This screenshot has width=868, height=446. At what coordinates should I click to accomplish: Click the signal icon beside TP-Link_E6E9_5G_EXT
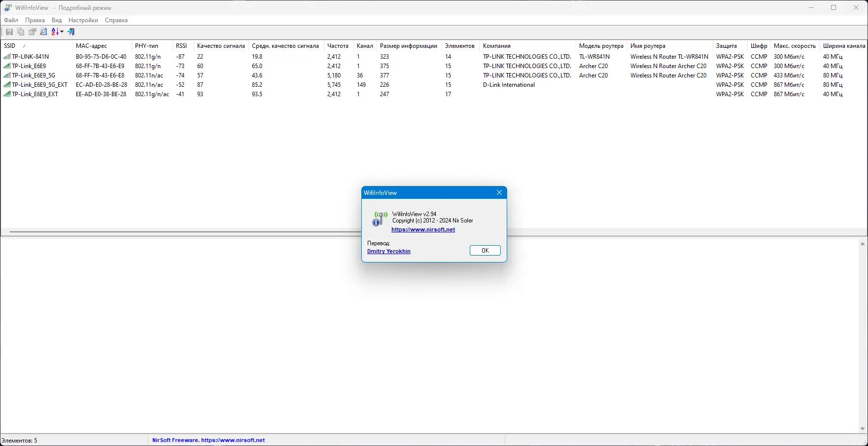pos(7,85)
